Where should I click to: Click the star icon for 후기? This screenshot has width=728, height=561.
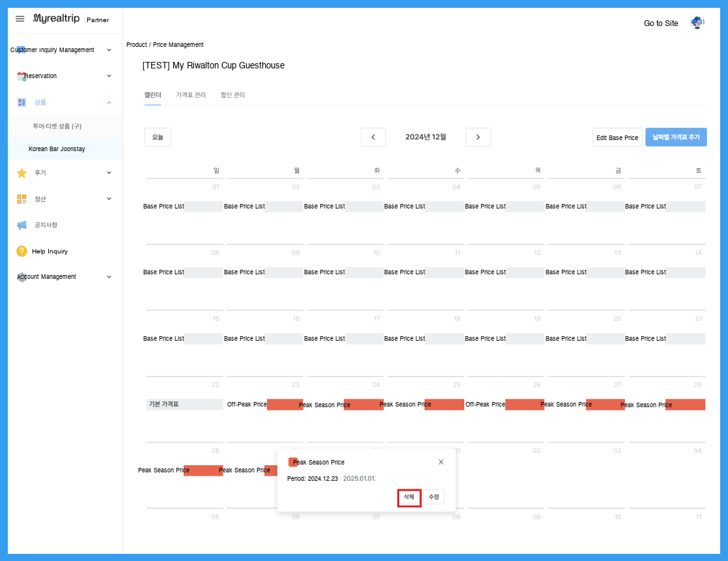click(21, 173)
